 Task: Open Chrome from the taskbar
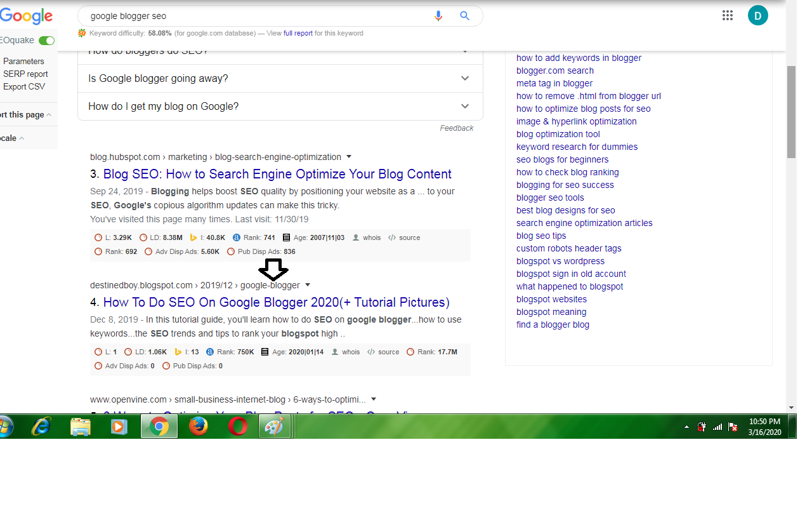(159, 427)
